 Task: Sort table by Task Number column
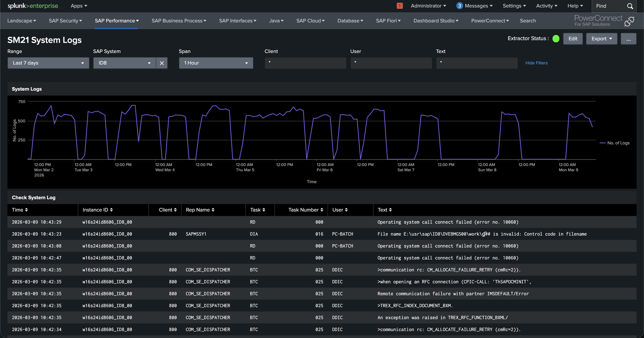pyautogui.click(x=306, y=210)
